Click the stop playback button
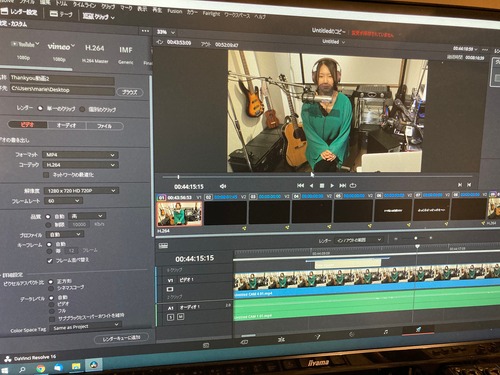The width and height of the screenshot is (500, 375). (x=322, y=185)
